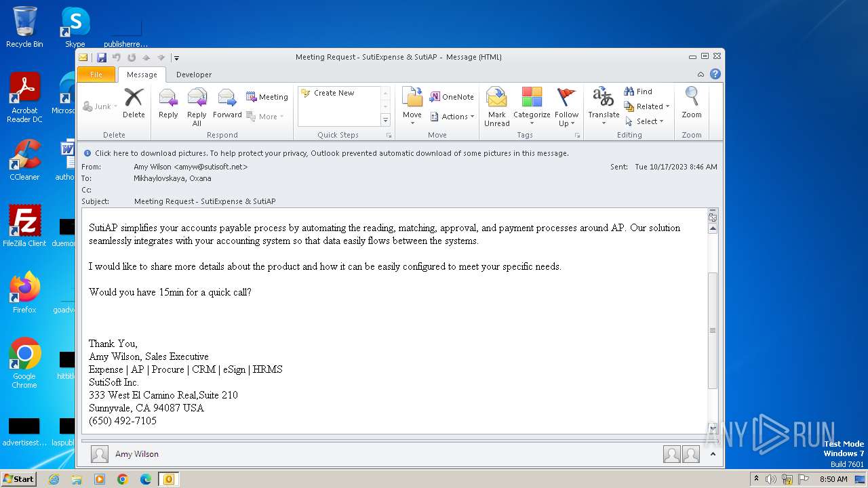Open Outlook Help question mark
This screenshot has height=488, width=868.
coord(715,75)
